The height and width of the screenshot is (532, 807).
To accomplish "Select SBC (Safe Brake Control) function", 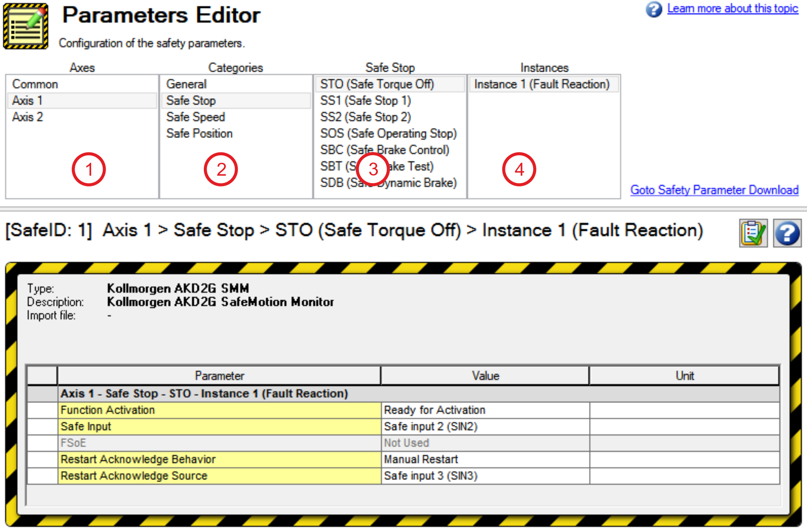I will [390, 150].
